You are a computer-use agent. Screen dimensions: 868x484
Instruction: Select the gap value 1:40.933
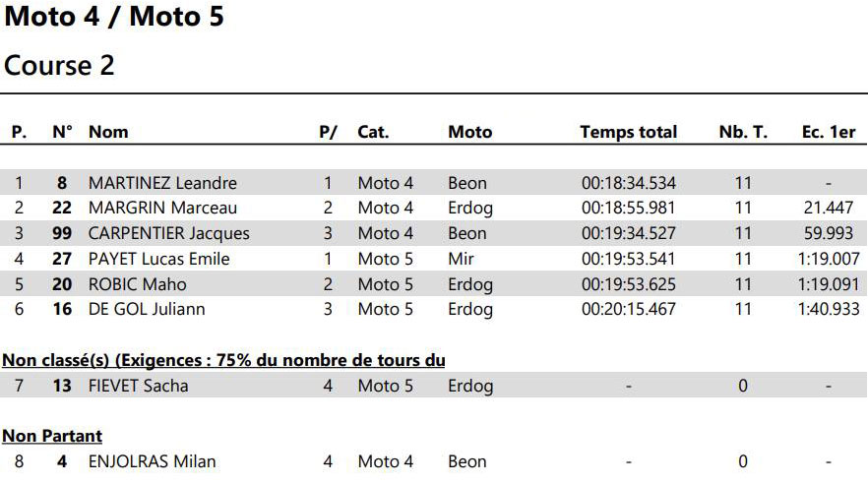click(x=829, y=309)
